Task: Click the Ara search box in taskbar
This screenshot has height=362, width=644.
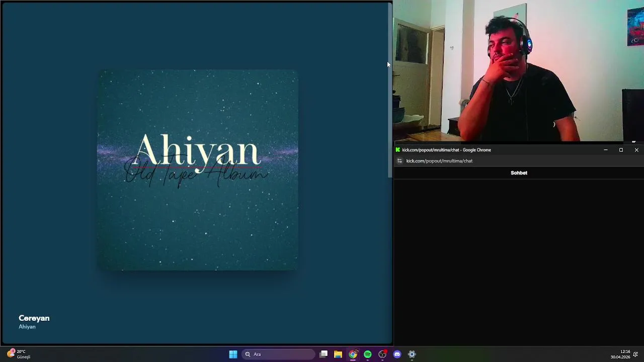Action: point(279,354)
